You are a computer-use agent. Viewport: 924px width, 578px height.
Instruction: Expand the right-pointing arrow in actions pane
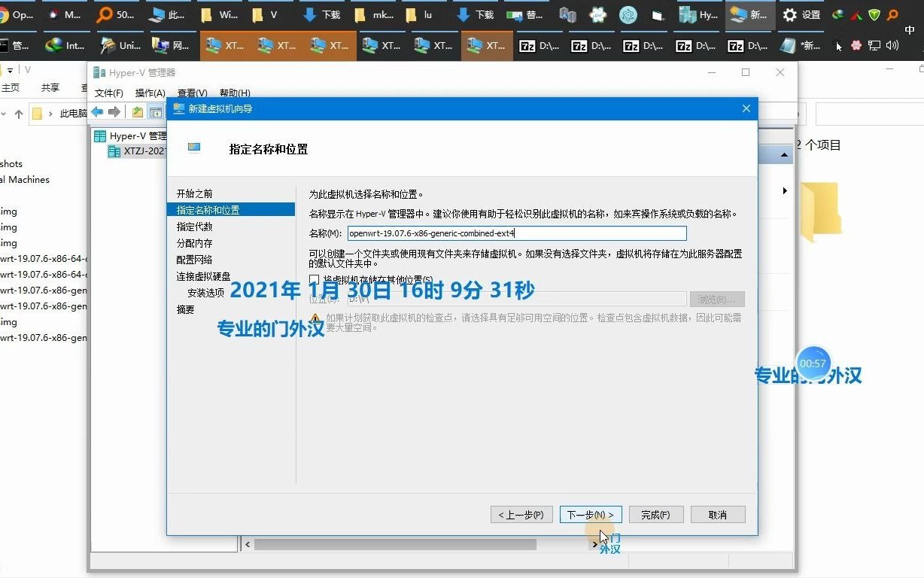tap(785, 191)
